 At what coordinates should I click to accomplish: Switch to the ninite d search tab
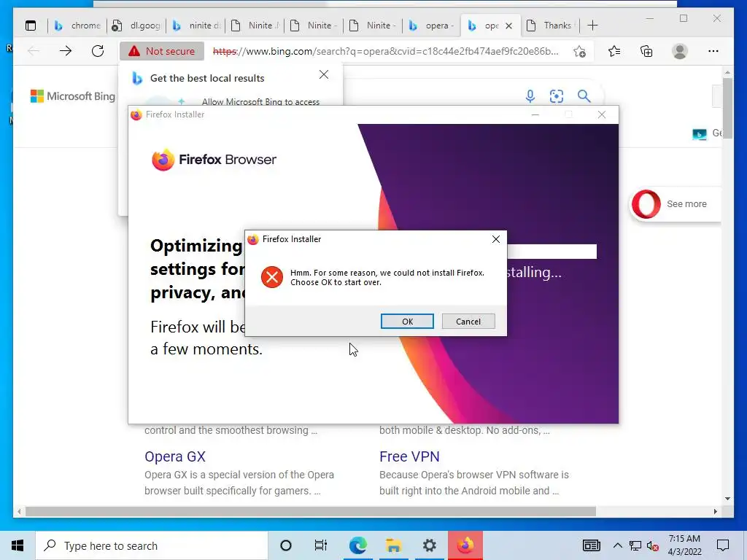[x=196, y=26]
